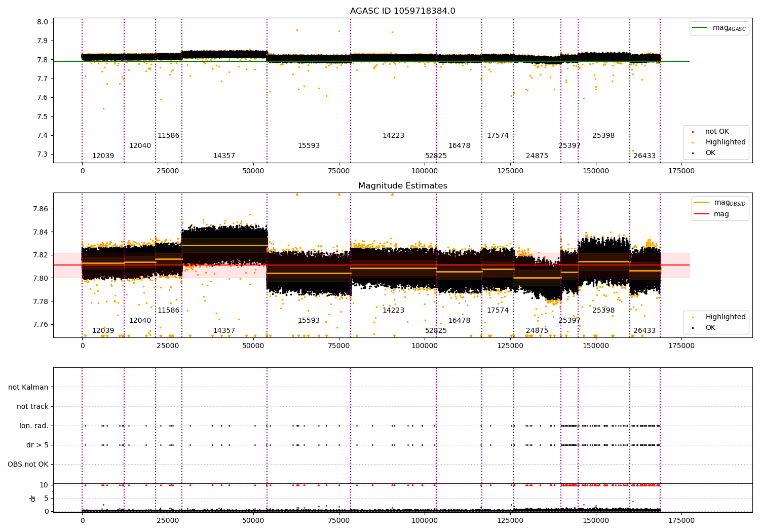Click OBSID label 25398 in the top plot

click(603, 136)
